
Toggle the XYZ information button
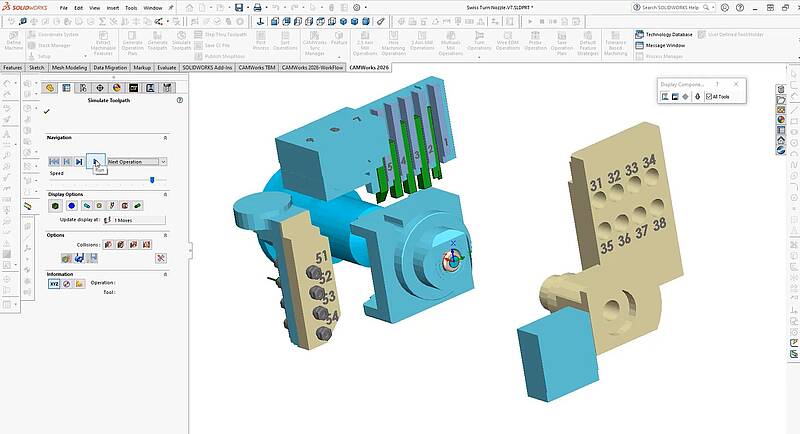[54, 283]
